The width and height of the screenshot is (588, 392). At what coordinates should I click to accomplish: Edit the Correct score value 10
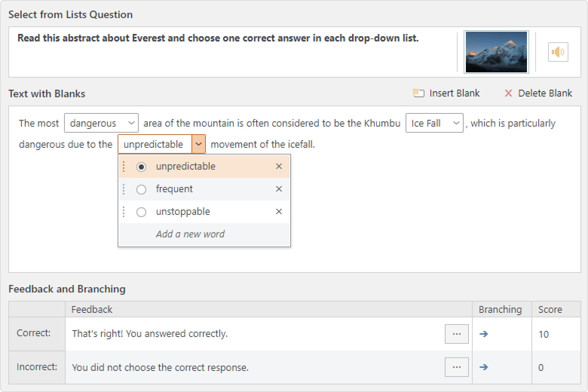coord(544,334)
